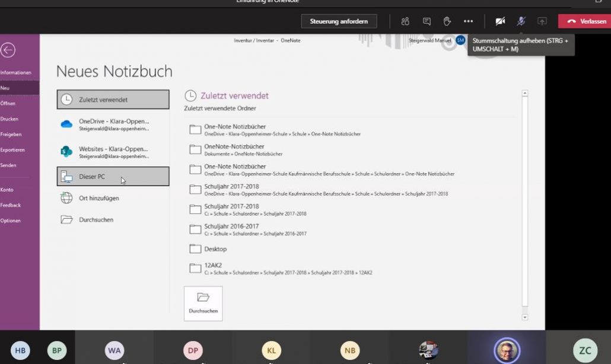Open One-Note Notizbücher folder in Schulordner path
611x364 pixels.
click(351, 170)
